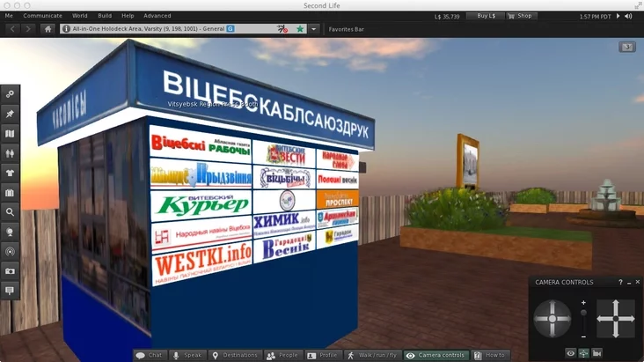Select the orbit-zoom-pan mode button in Camera Controls

tap(583, 353)
